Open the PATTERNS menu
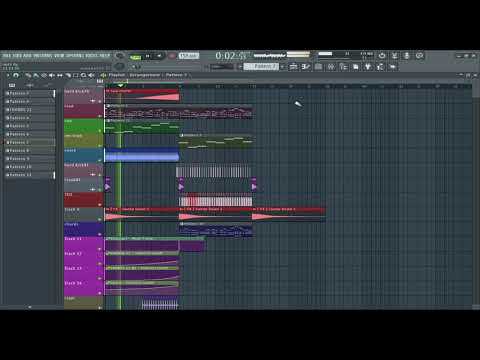This screenshot has width=480, height=360. 43,56
